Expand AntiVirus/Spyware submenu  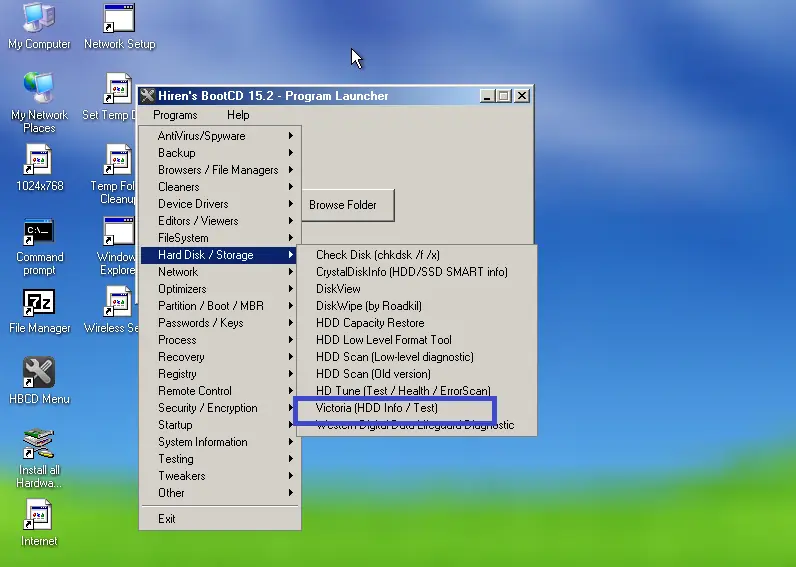220,136
